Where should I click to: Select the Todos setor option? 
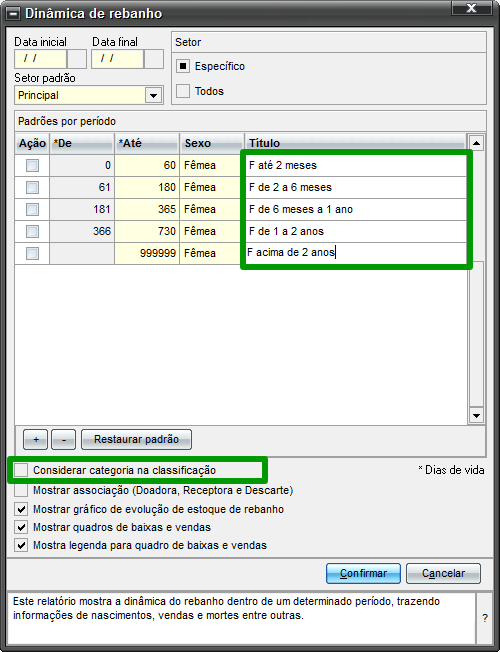[x=183, y=91]
